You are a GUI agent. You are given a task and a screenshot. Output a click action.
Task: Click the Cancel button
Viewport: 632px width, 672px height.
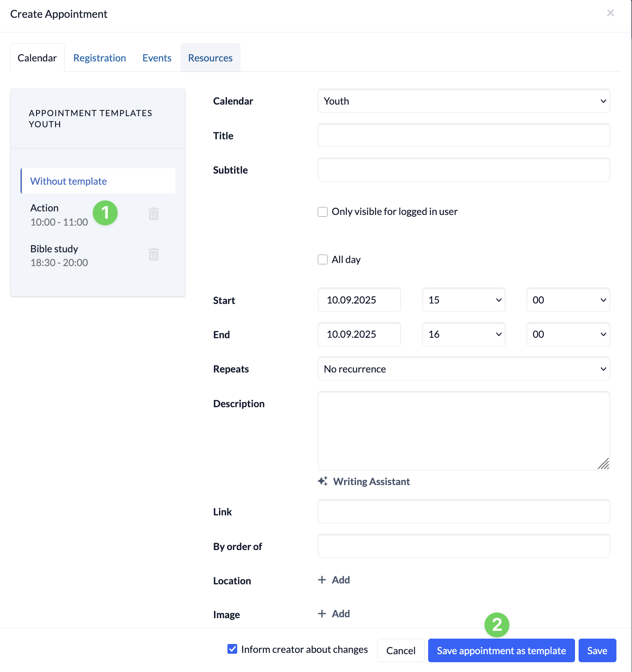(401, 651)
